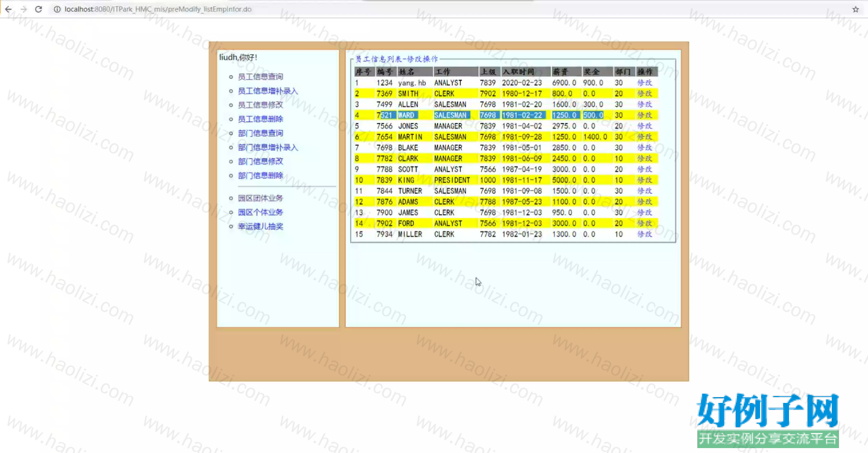Open site information icon in address bar
This screenshot has height=453, width=868.
pyautogui.click(x=57, y=9)
